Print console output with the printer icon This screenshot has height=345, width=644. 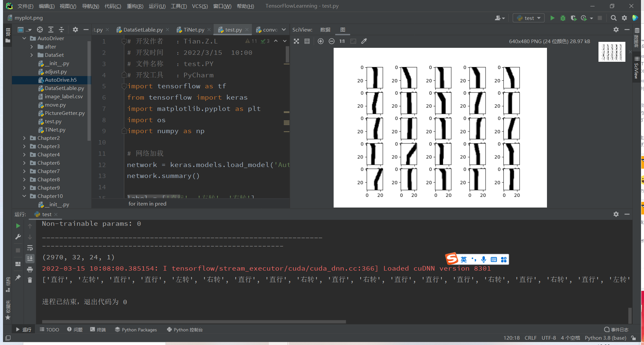(30, 269)
